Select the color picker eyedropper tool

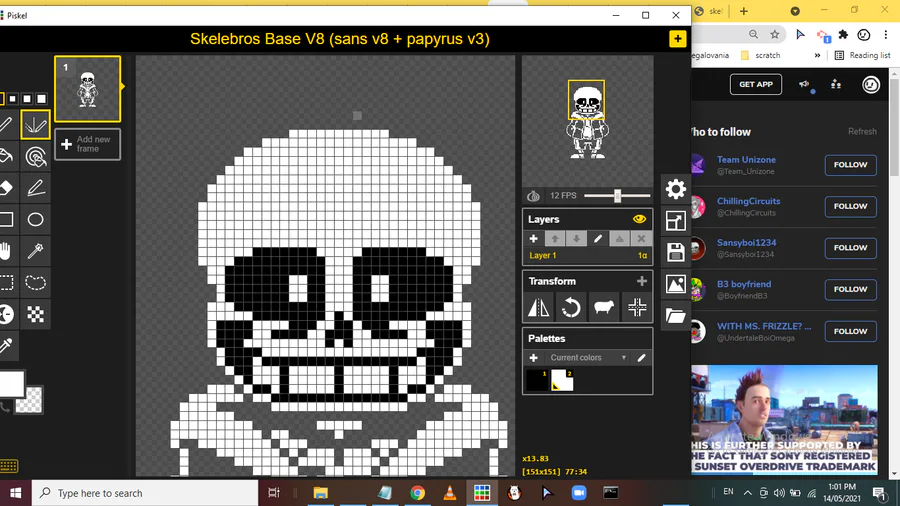pyautogui.click(x=5, y=345)
